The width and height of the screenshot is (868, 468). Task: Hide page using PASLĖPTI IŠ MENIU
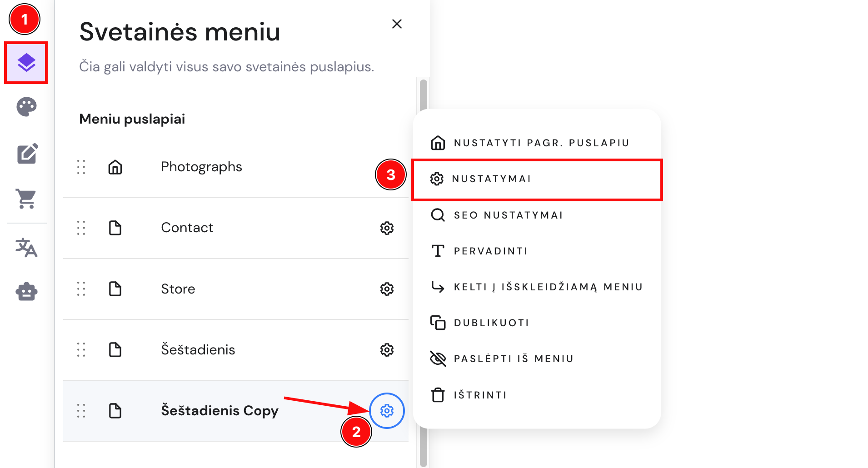click(514, 358)
